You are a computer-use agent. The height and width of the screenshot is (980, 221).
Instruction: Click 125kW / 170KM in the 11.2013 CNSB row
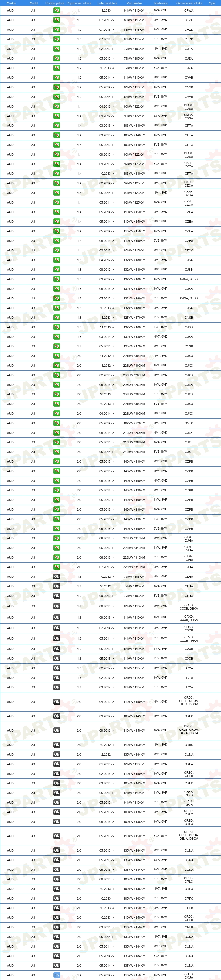(134, 318)
